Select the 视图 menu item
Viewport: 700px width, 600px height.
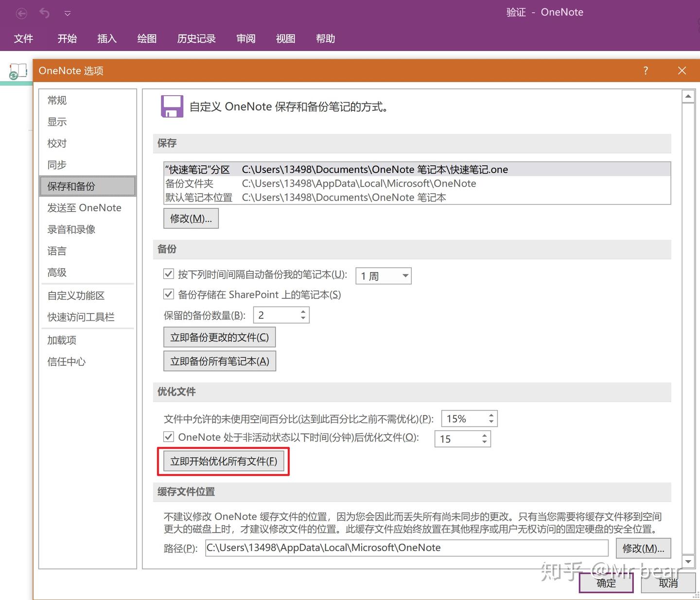pyautogui.click(x=285, y=39)
